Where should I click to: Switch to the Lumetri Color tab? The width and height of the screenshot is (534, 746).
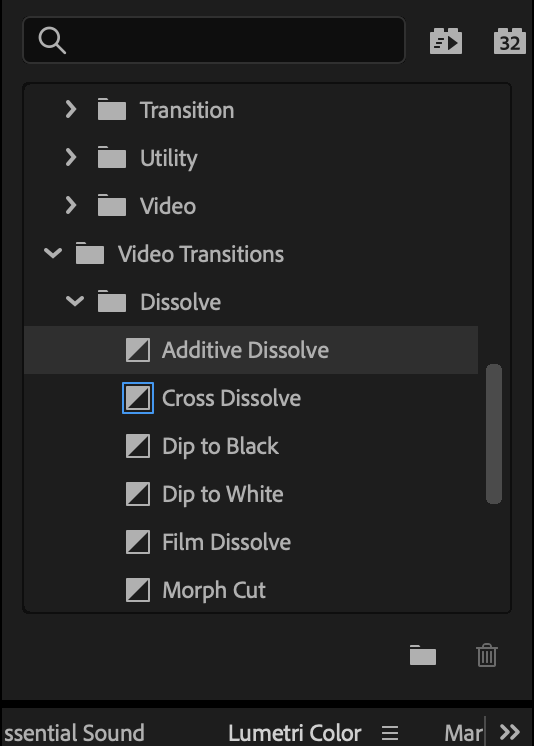click(295, 733)
